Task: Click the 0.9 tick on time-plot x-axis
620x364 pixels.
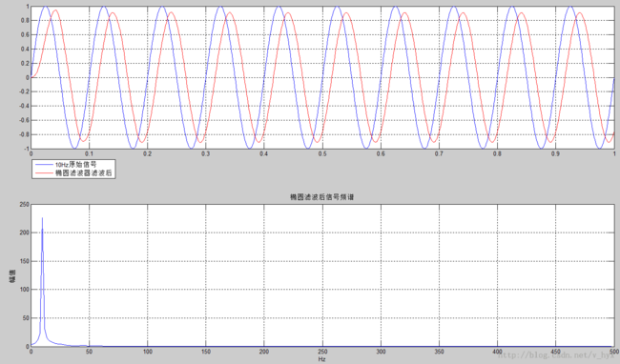Action: point(555,153)
